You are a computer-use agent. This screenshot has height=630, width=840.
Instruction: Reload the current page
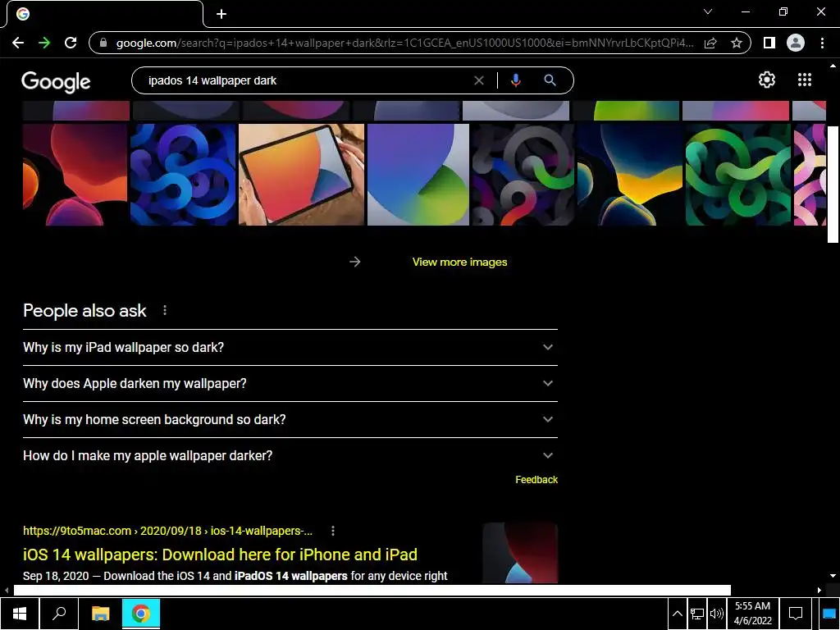71,43
